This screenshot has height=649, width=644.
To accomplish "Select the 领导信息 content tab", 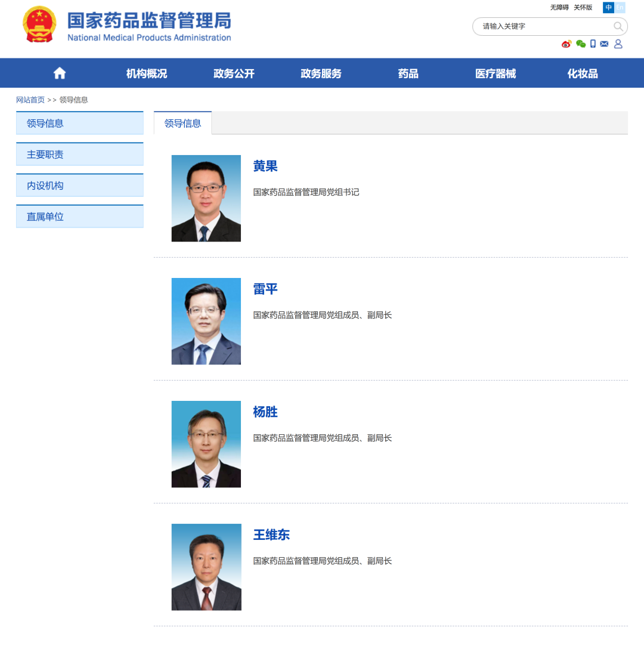I will (182, 123).
